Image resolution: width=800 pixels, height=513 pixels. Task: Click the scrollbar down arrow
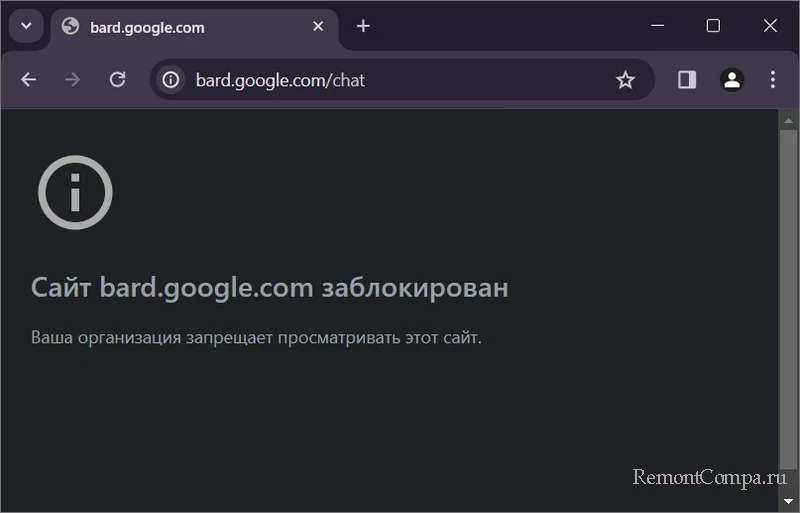click(x=788, y=499)
